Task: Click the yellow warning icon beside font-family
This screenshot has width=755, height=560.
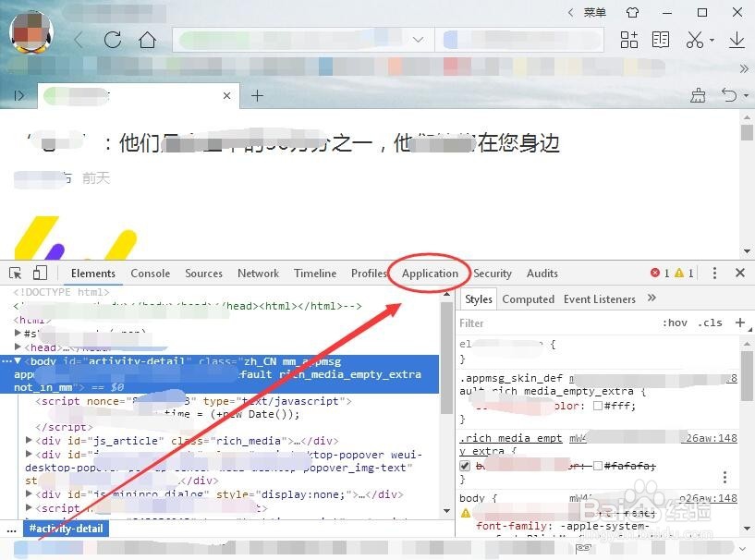Action: [x=466, y=513]
